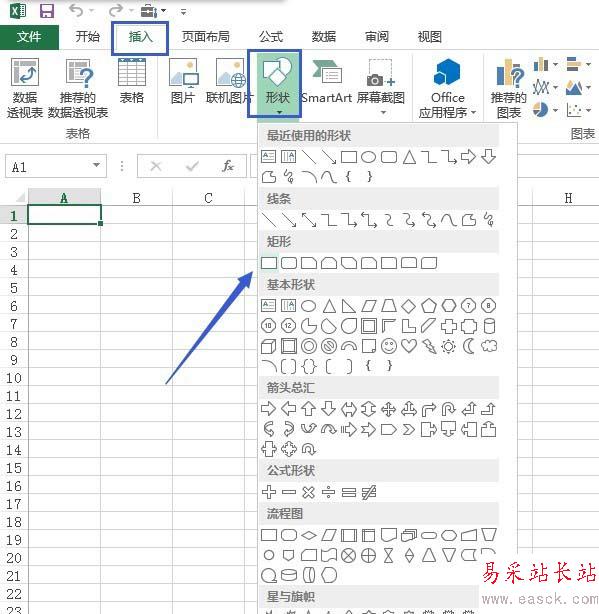599x614 pixels.
Task: Insert a 图片 picture
Action: click(x=183, y=81)
